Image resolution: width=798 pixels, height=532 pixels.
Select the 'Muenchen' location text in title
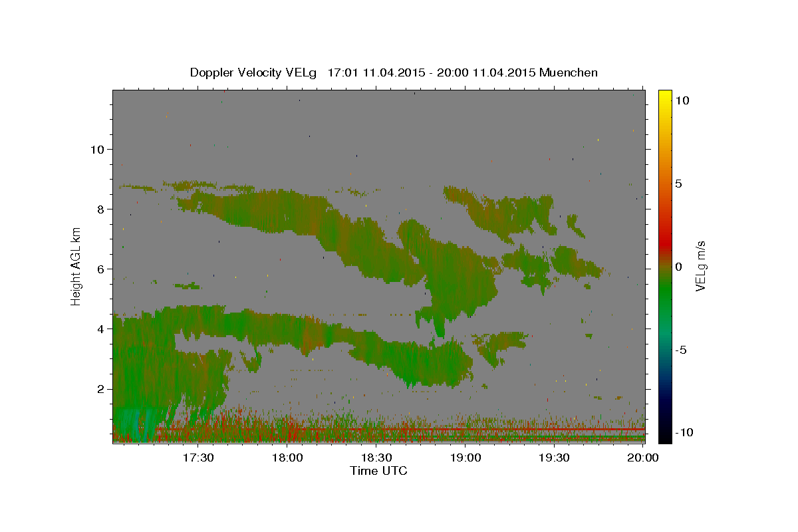click(x=569, y=72)
